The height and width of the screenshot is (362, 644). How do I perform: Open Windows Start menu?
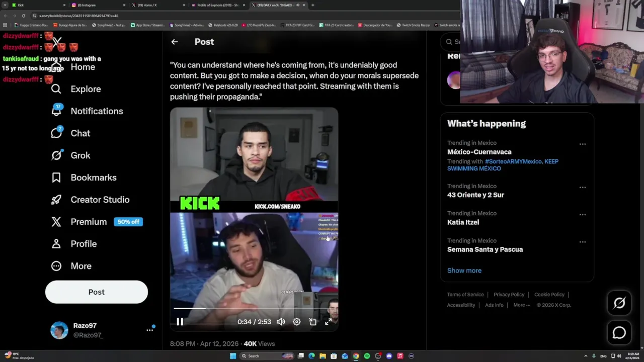[233, 356]
